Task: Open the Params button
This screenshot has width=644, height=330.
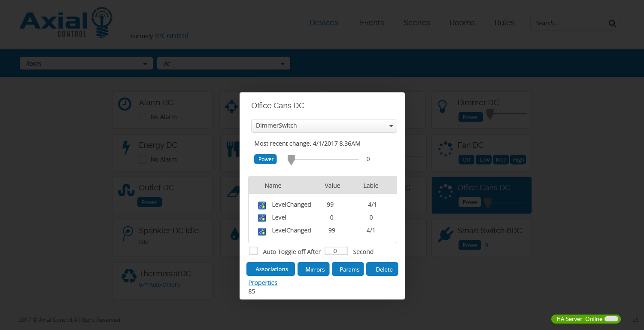Action: (x=348, y=269)
